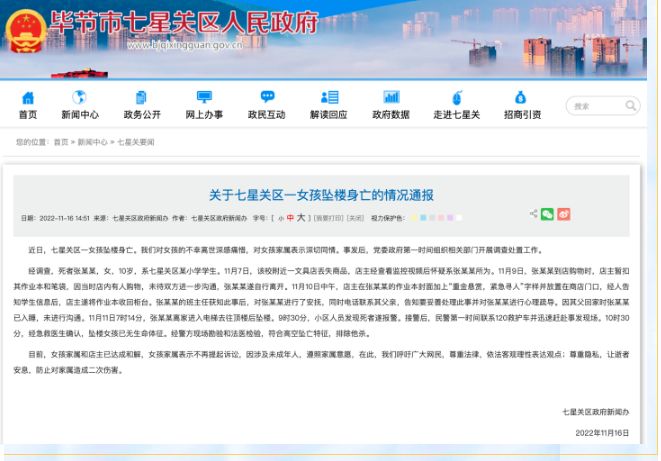Click the 解读回应 person icon

pos(328,97)
